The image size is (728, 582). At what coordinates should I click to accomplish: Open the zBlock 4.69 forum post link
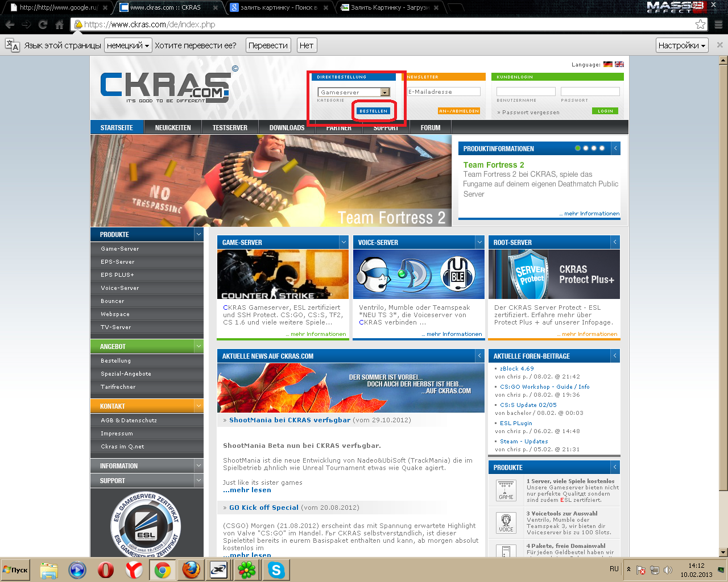517,368
